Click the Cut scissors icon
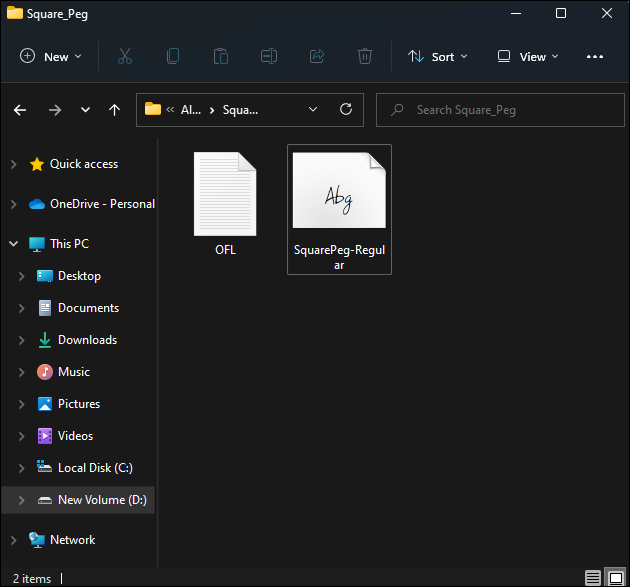This screenshot has height=587, width=630. (125, 56)
